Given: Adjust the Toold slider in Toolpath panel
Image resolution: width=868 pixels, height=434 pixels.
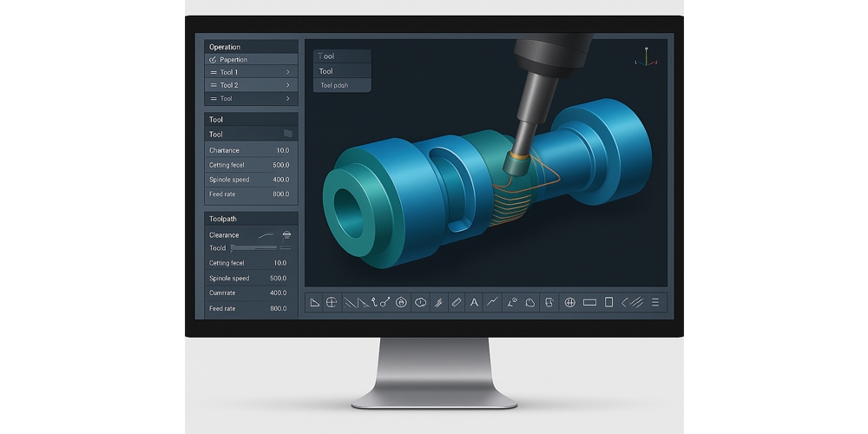Looking at the screenshot, I should (x=260, y=248).
